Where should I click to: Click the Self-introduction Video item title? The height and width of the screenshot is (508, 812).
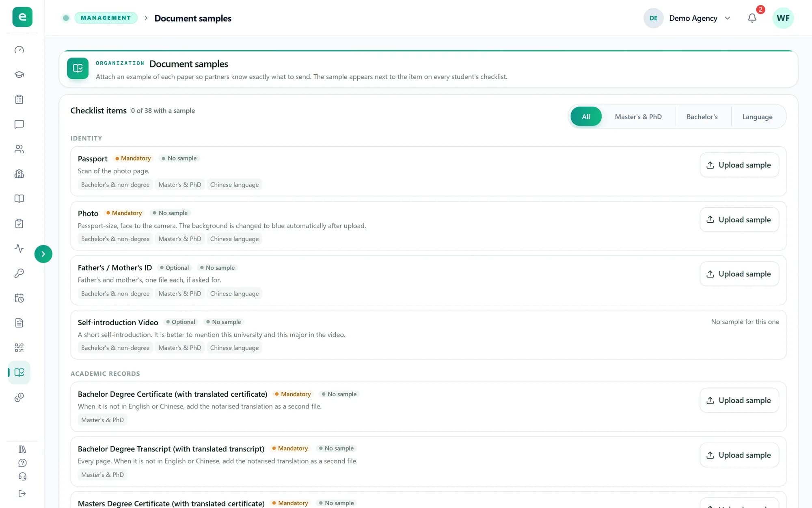118,322
